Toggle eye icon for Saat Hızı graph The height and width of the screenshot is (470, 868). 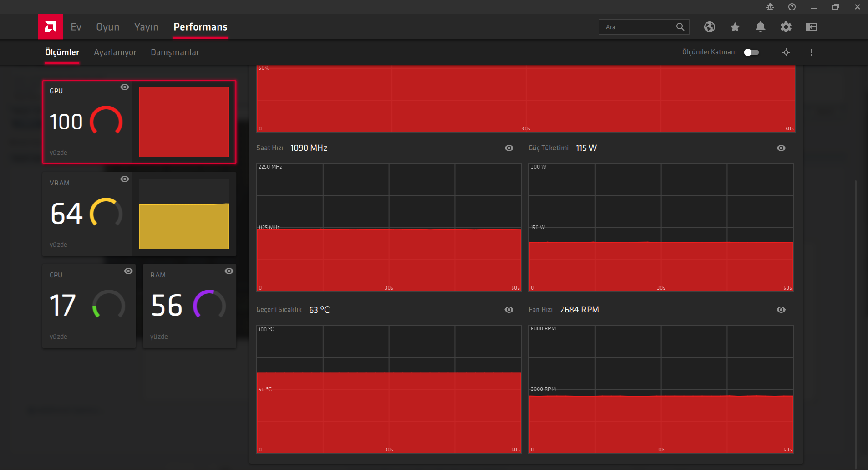[509, 148]
